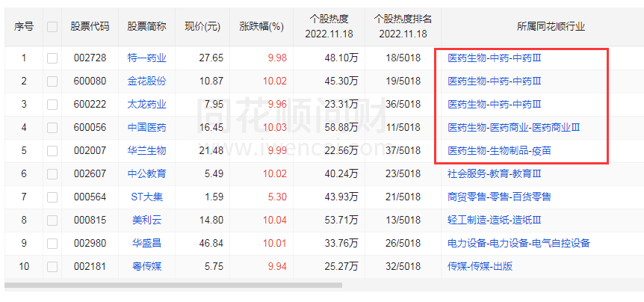
Task: Click change percent 5.30
Action: (277, 197)
